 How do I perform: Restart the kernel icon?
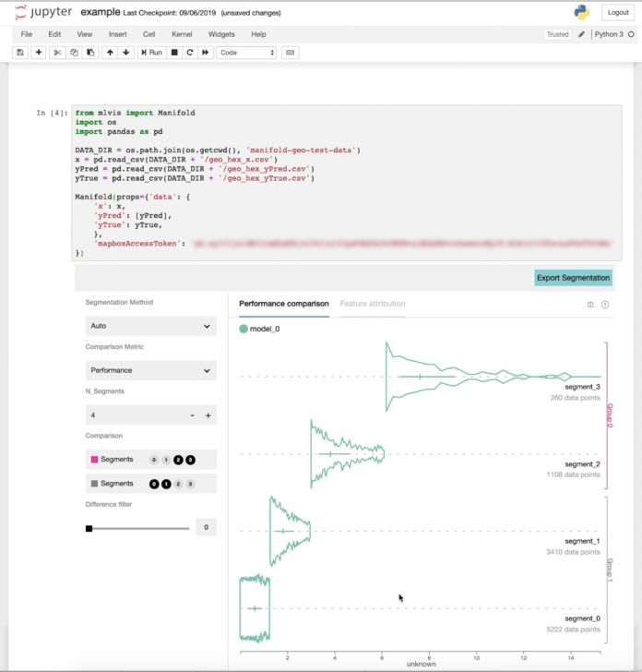coord(190,53)
